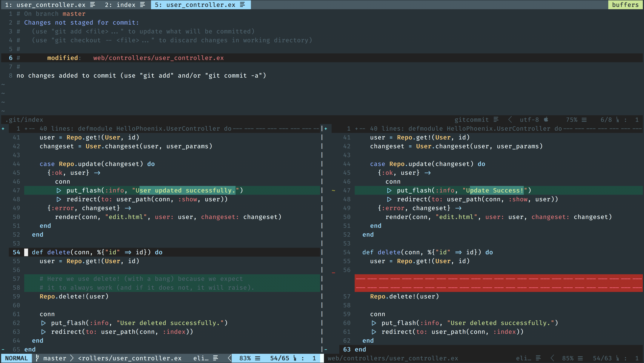Click the red removed-lines sign near line 56
The image size is (644, 363).
[334, 273]
